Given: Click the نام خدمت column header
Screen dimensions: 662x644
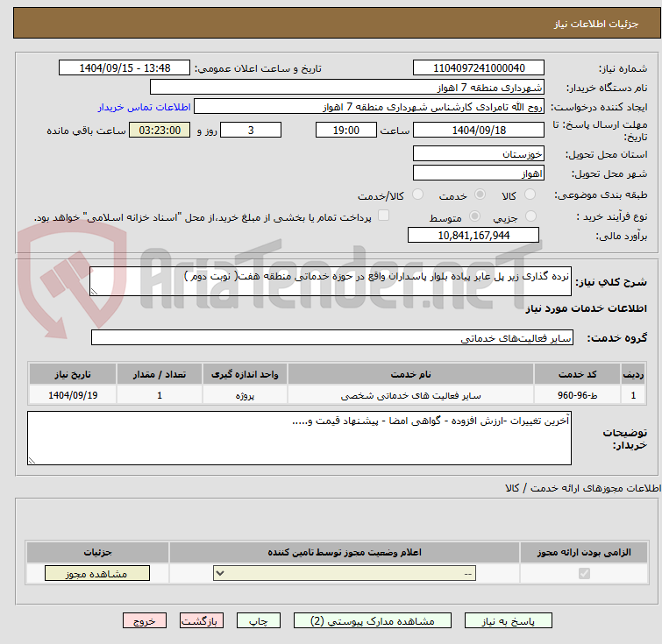Looking at the screenshot, I should click(x=411, y=374).
